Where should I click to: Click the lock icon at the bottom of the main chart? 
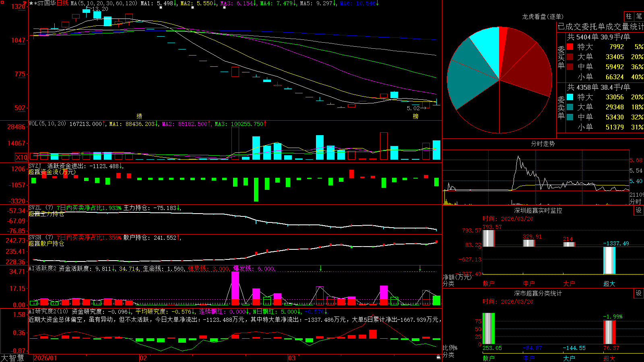[439, 357]
